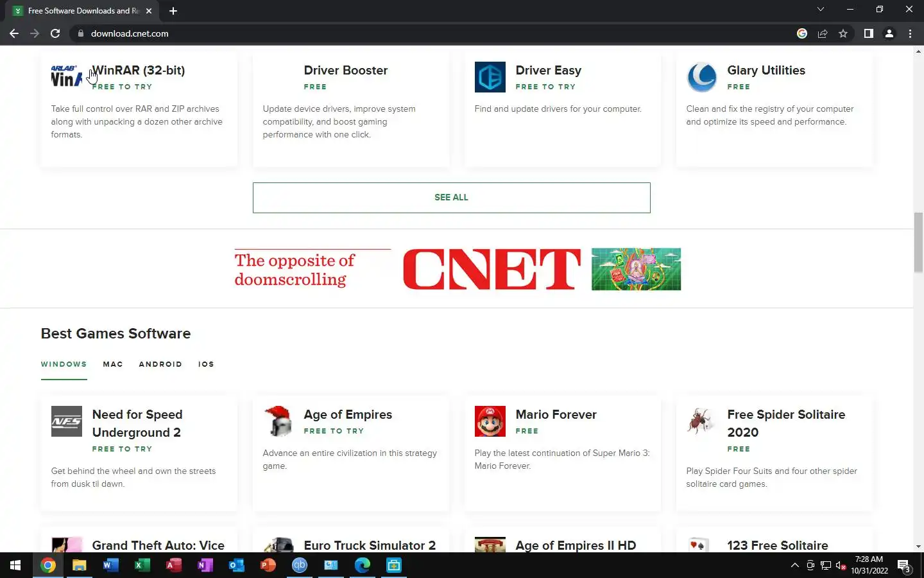Open OneNote from the taskbar
The image size is (924, 578).
[205, 565]
